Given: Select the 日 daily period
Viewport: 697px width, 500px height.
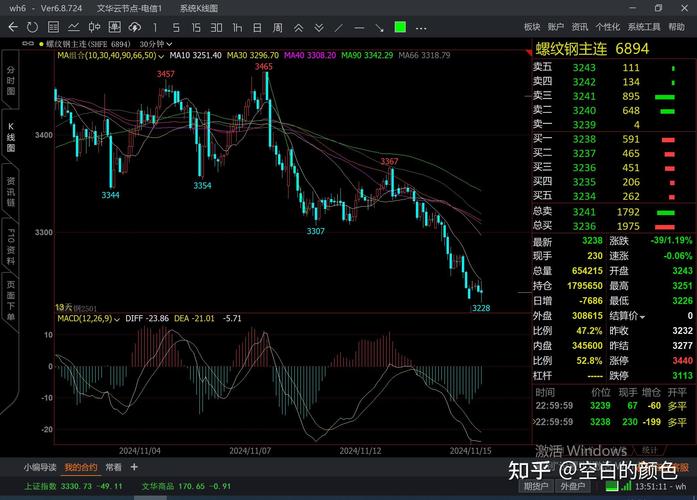Looking at the screenshot, I should pyautogui.click(x=256, y=27).
